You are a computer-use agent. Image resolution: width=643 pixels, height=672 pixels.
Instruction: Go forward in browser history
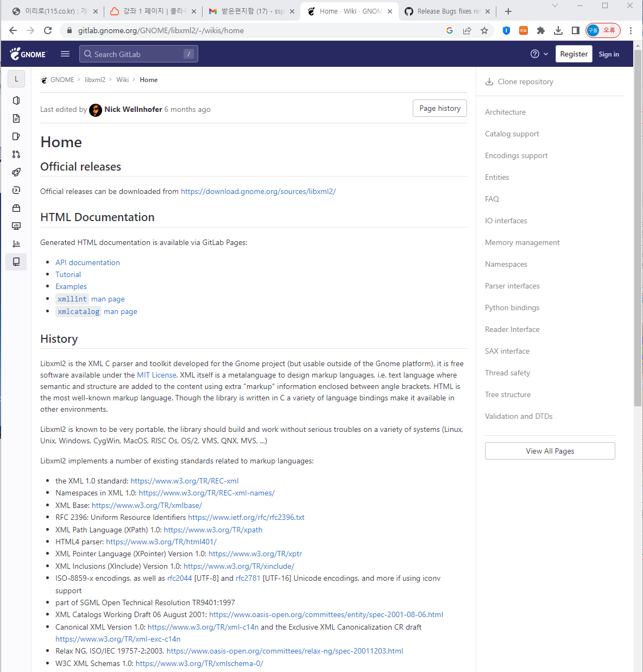[x=30, y=30]
